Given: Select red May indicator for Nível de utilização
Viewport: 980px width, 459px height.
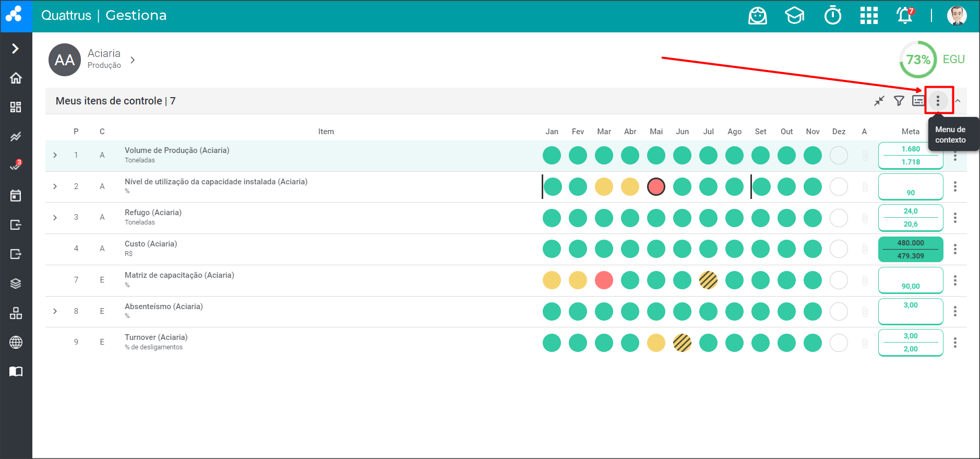Looking at the screenshot, I should pos(656,186).
